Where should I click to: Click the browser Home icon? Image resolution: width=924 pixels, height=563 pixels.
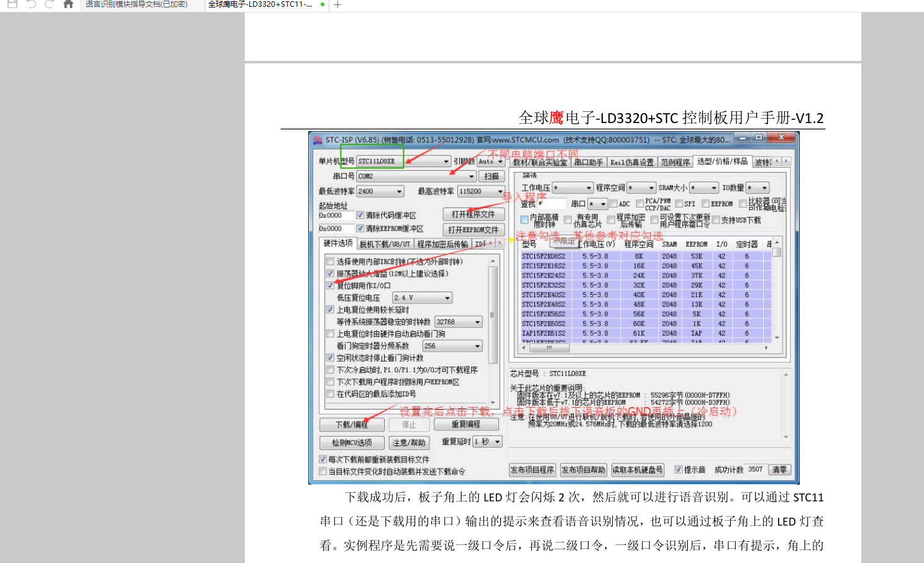click(68, 4)
